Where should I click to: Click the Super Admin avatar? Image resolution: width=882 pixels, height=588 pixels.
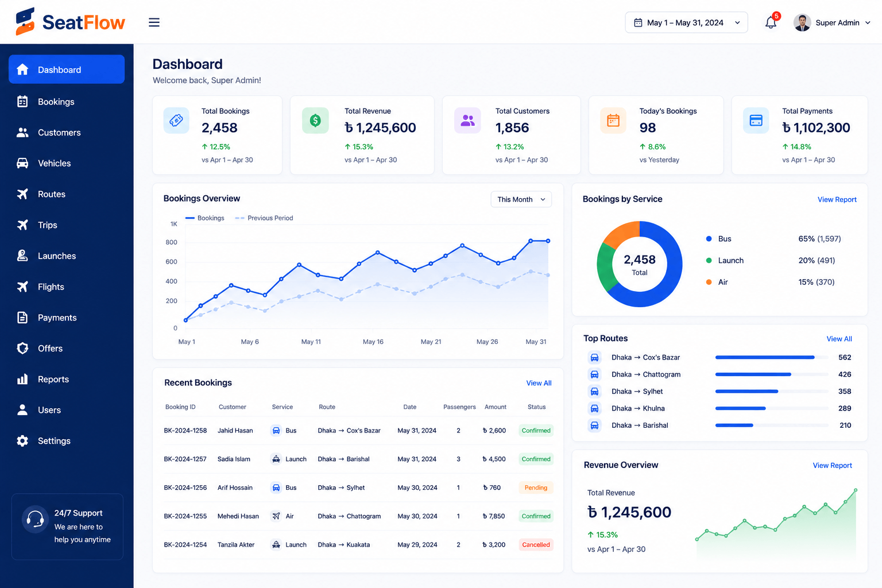pyautogui.click(x=802, y=22)
